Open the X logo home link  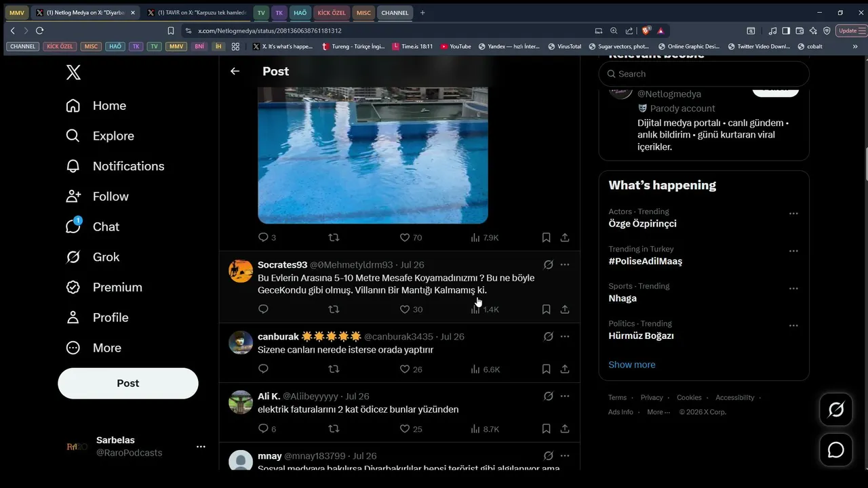click(73, 72)
